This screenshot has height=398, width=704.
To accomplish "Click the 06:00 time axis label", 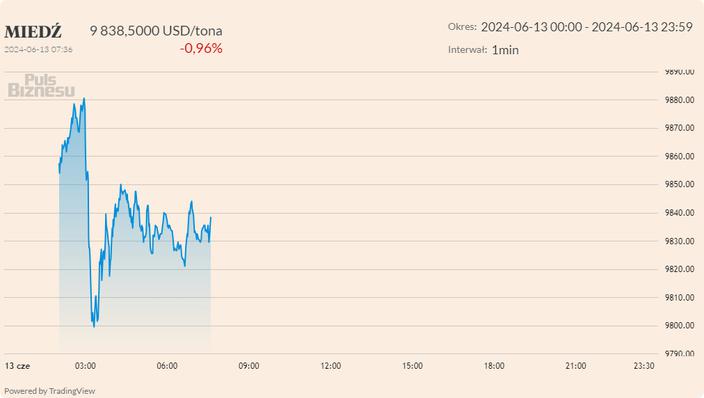I will (x=167, y=366).
